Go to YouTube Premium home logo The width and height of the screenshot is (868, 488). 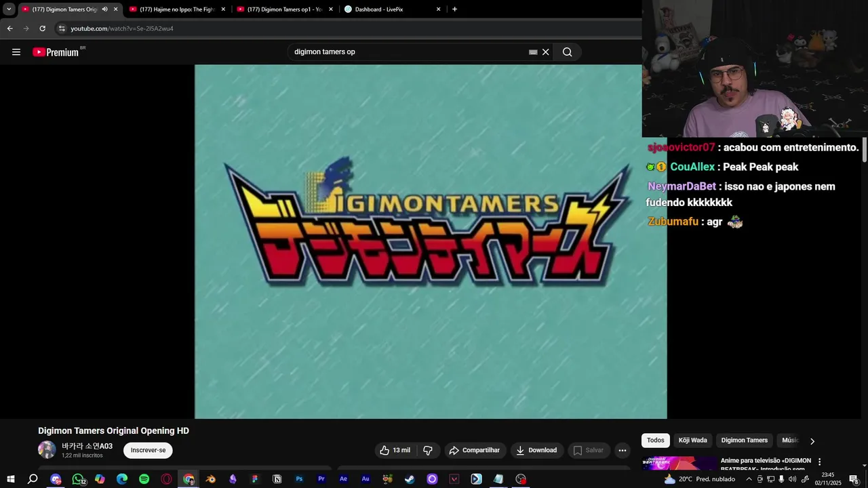click(x=56, y=52)
